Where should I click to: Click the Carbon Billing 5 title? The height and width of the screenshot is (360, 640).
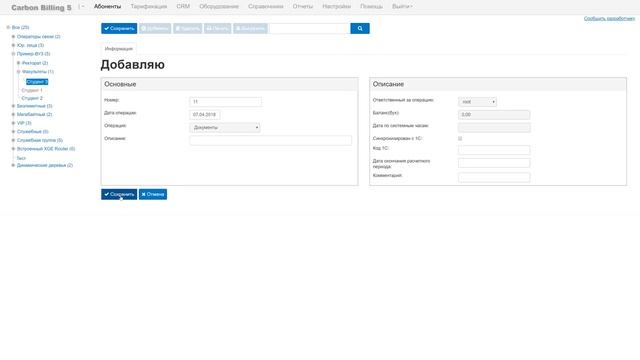point(41,7)
